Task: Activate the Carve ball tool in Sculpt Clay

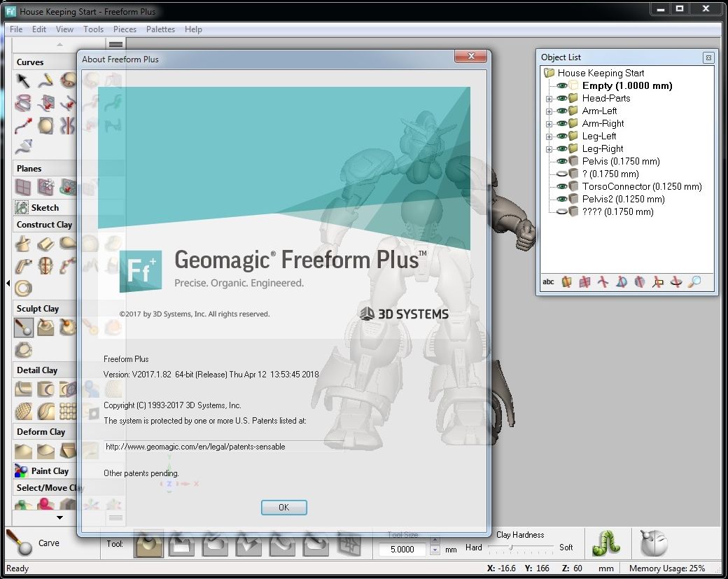Action: click(x=22, y=328)
